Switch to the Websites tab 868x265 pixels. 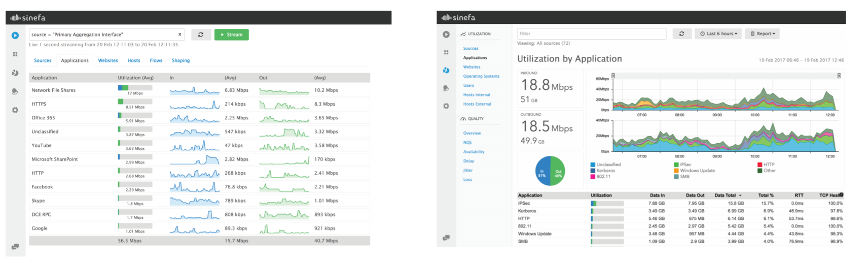click(x=108, y=60)
